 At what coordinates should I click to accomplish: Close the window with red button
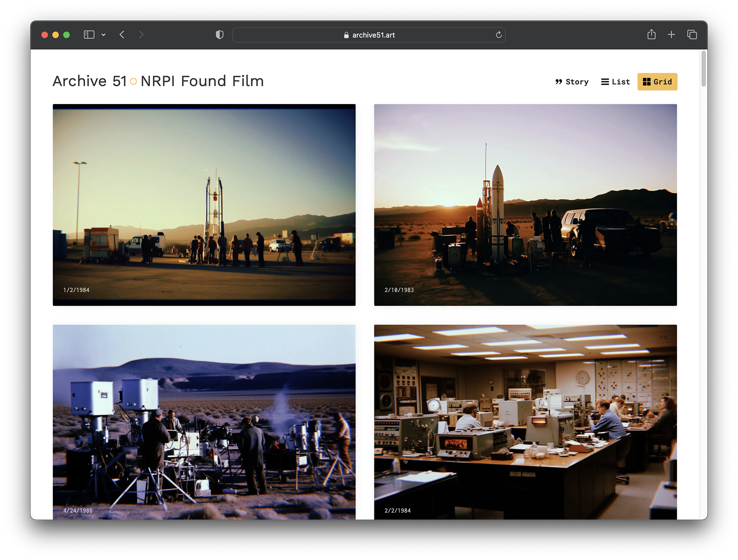(45, 35)
